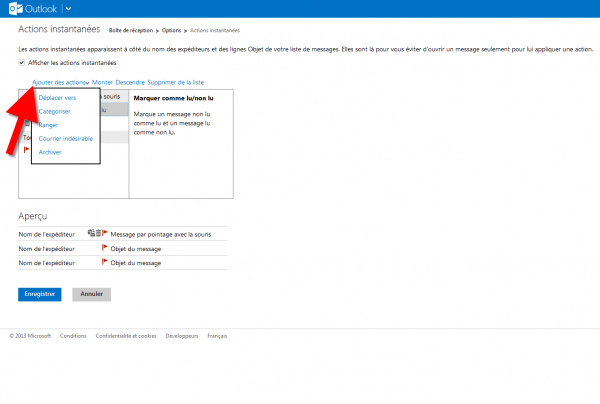Screen dimensions: 600x404
Task: Select Ranger in the actions menu
Action: [x=48, y=125]
